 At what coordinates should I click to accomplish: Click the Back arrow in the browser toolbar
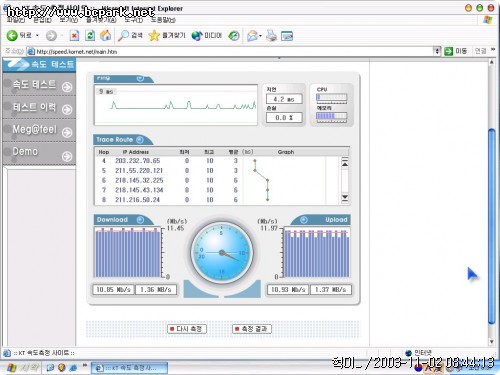point(12,35)
